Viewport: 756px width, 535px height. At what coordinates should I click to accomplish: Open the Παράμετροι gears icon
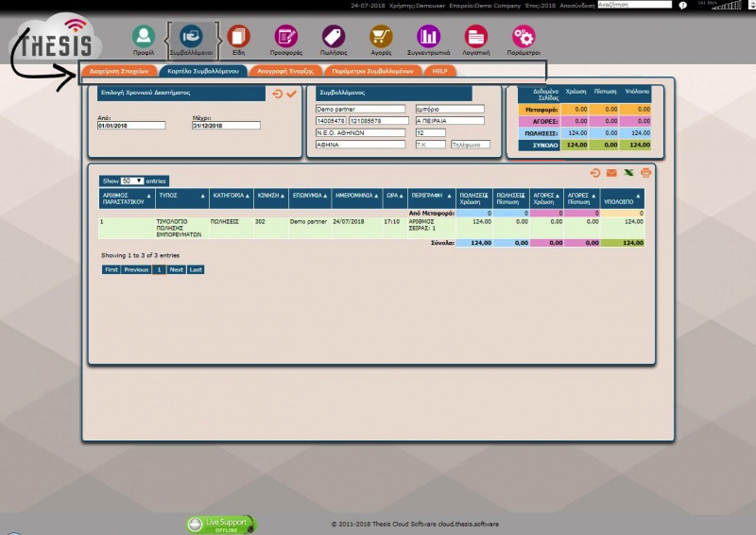click(524, 37)
